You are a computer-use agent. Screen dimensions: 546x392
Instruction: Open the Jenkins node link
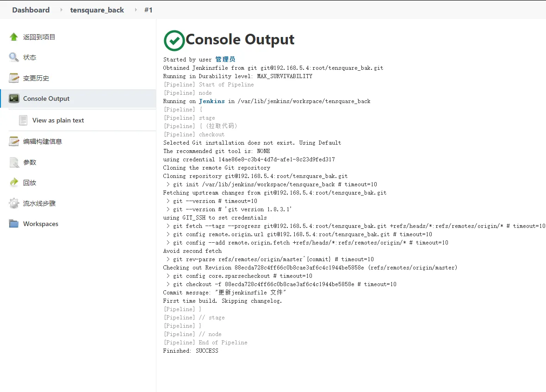pos(212,101)
